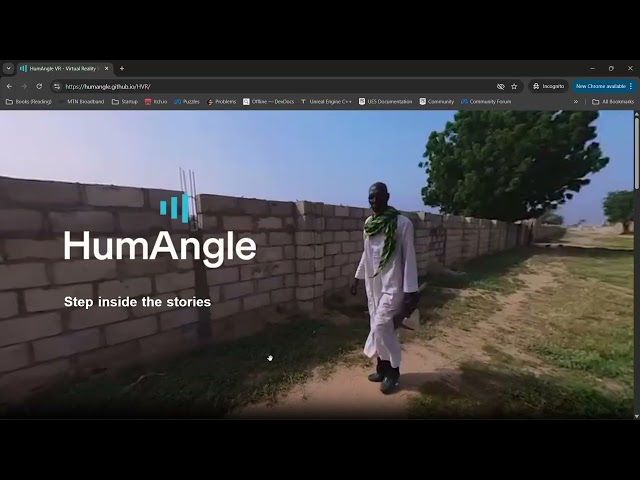This screenshot has width=640, height=480.
Task: Open the Incognito indicator
Action: (x=549, y=86)
